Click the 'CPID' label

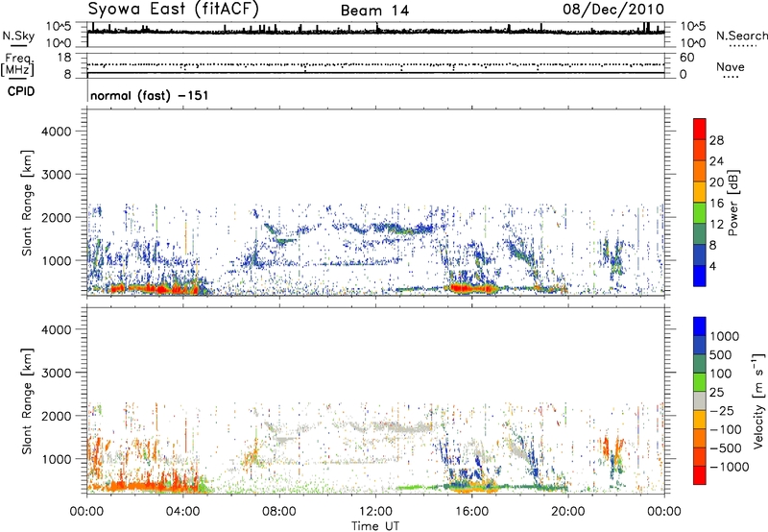coord(21,91)
